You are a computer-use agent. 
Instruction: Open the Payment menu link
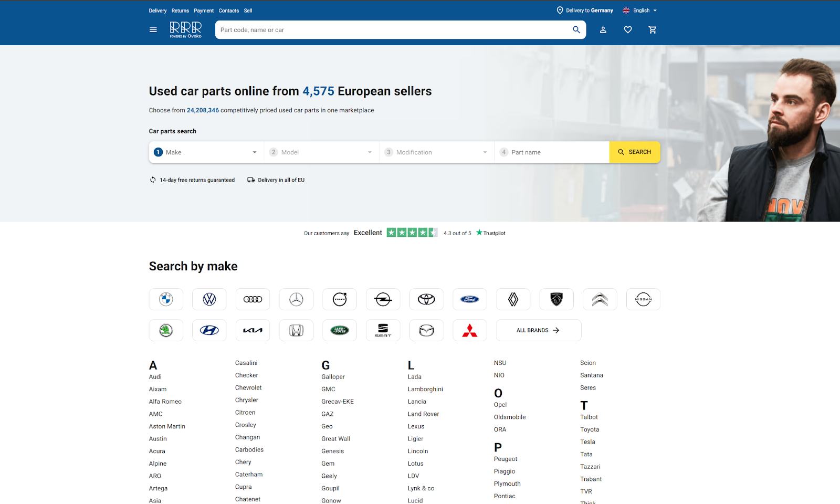(204, 10)
